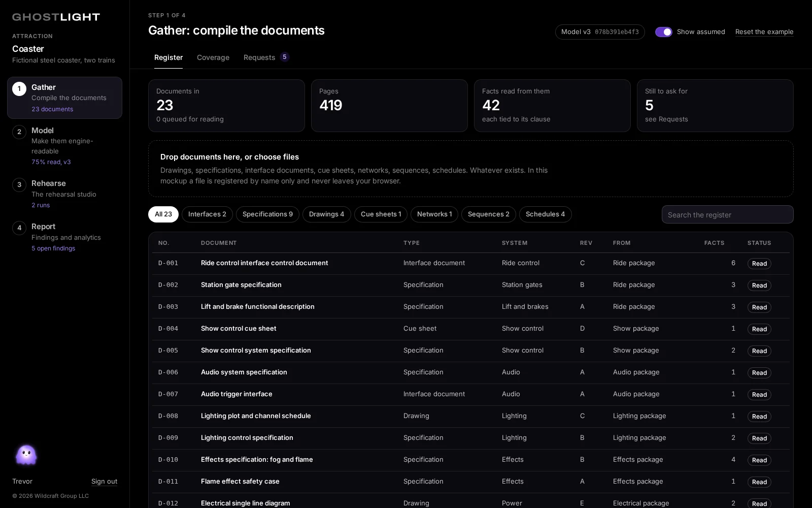Open Ride control interface control document
This screenshot has width=812, height=508.
[264, 263]
